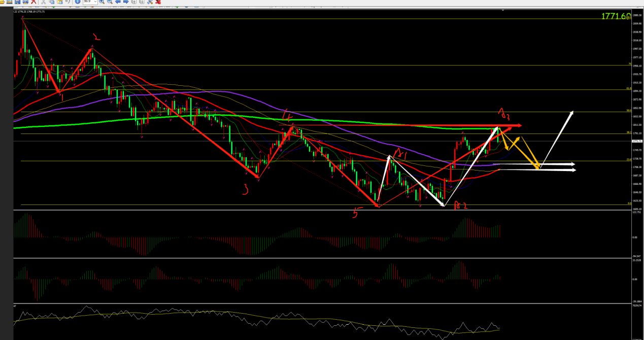The width and height of the screenshot is (644, 340).
Task: Go forward with the blue right arrow
Action: 126,2
